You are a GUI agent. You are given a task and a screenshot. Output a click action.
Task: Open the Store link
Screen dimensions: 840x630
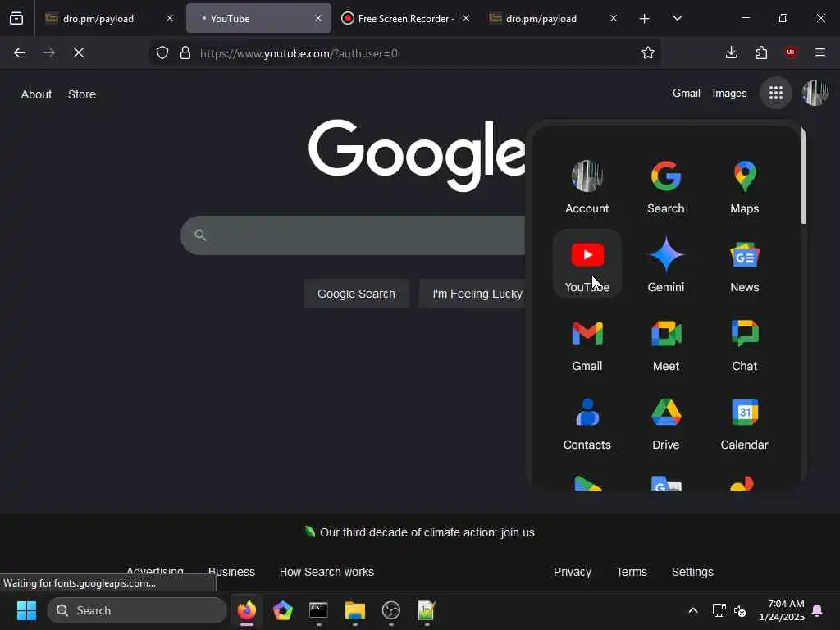coord(82,94)
